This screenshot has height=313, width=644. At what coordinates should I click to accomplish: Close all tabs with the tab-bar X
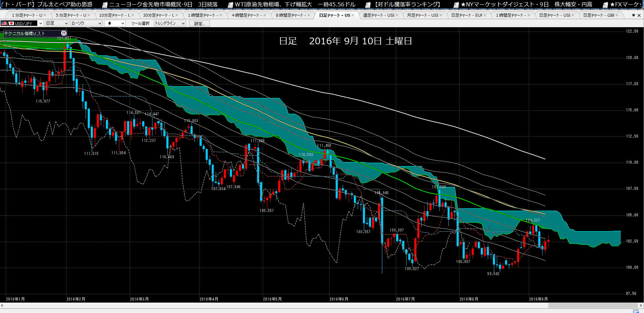[x=639, y=15]
